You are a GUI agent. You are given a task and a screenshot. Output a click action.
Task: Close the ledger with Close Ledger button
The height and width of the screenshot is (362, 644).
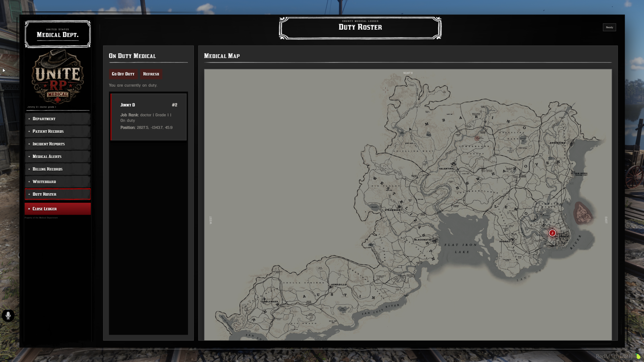[x=58, y=209]
